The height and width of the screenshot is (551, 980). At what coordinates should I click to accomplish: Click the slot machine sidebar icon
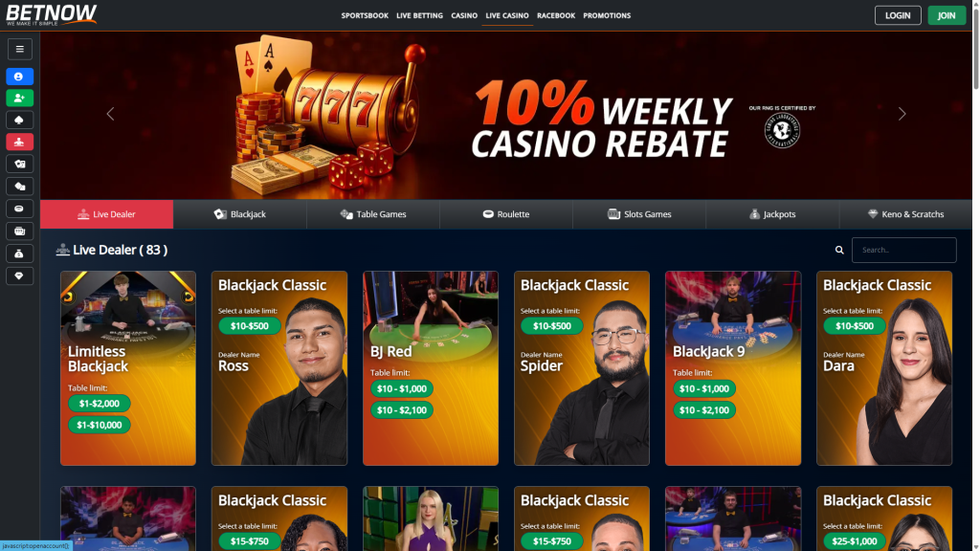19,231
